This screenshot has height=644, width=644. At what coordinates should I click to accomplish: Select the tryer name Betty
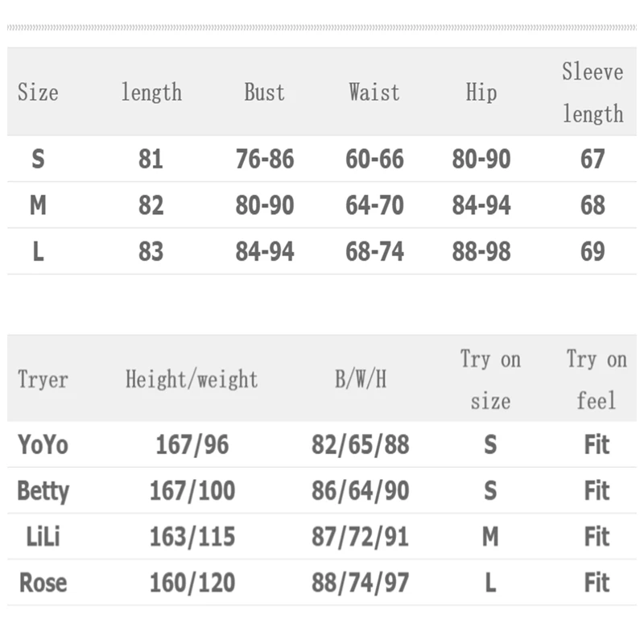click(43, 490)
